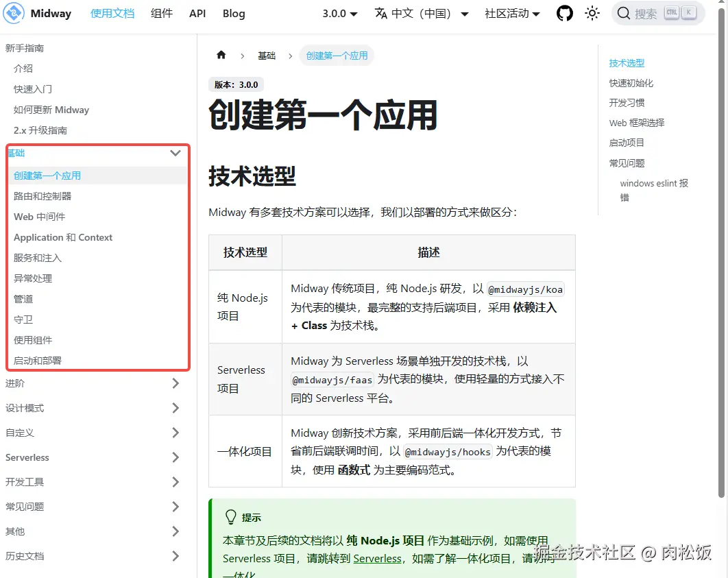Open 路由和控制器 sidebar page
Image resolution: width=728 pixels, height=578 pixels.
43,196
